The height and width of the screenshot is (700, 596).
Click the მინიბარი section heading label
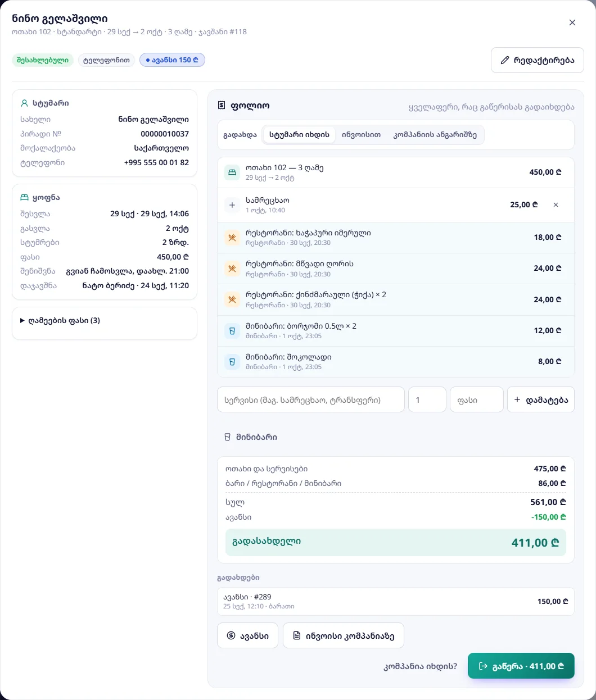256,437
